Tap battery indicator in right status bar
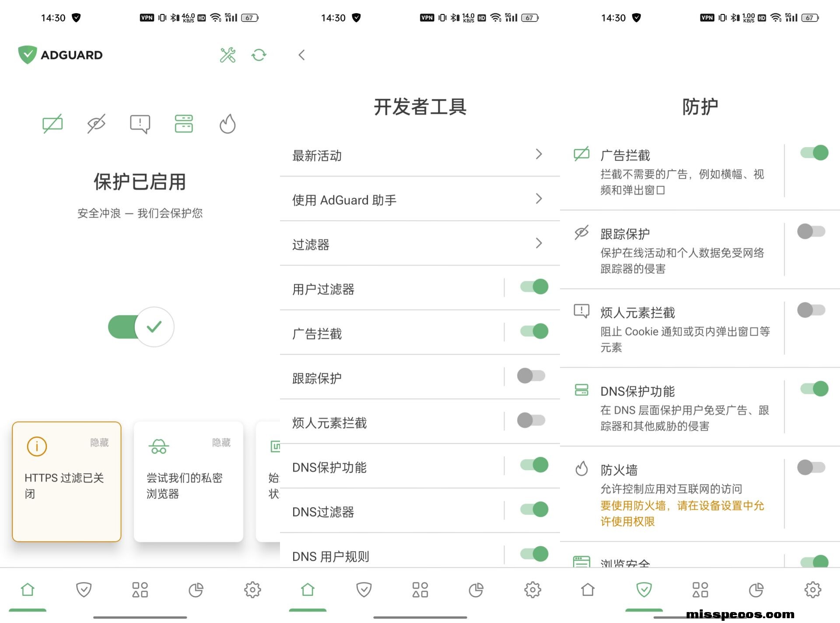The image size is (840, 623). pyautogui.click(x=810, y=18)
